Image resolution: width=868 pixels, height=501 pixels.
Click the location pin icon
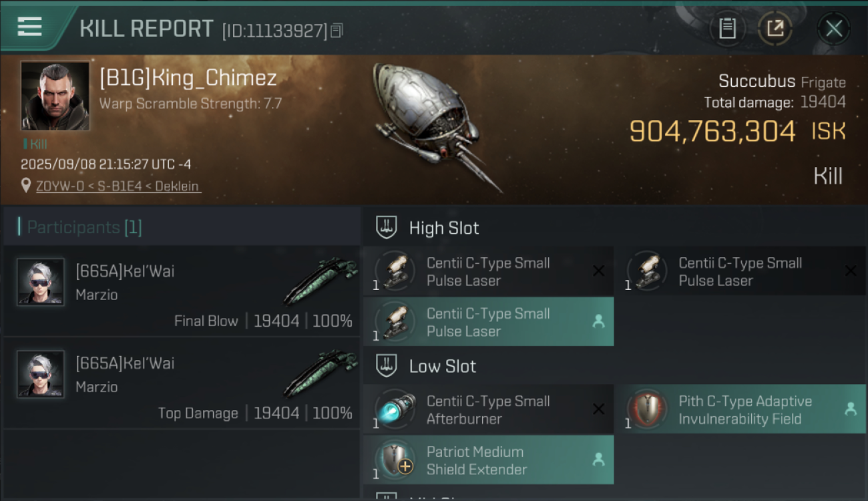click(x=26, y=186)
